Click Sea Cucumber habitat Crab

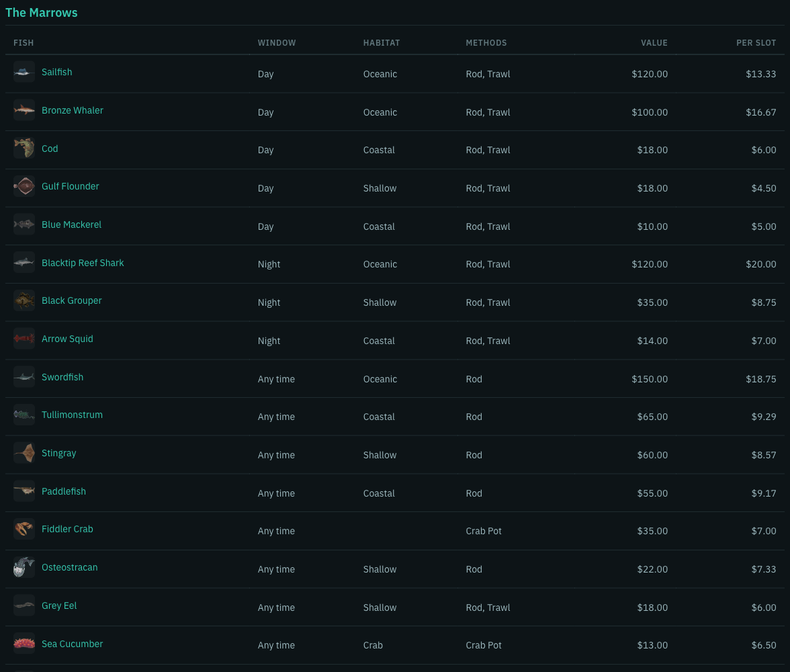373,645
